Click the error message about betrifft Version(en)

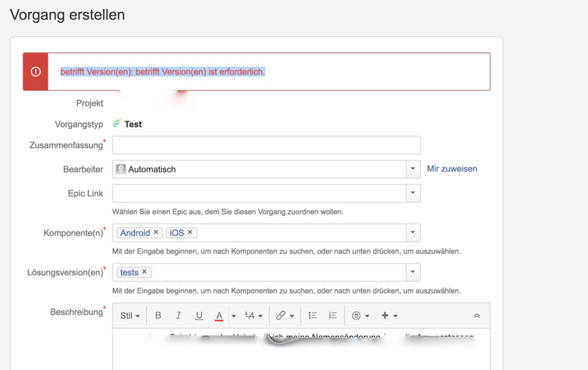coord(163,72)
